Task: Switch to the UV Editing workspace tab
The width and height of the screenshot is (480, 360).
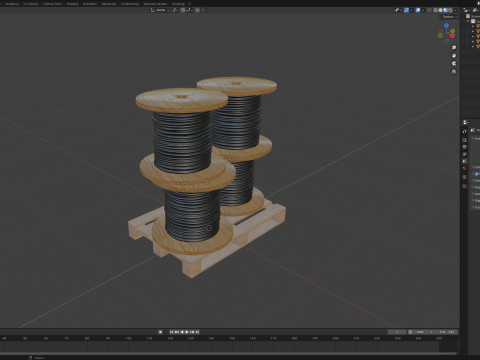Action: coord(31,4)
